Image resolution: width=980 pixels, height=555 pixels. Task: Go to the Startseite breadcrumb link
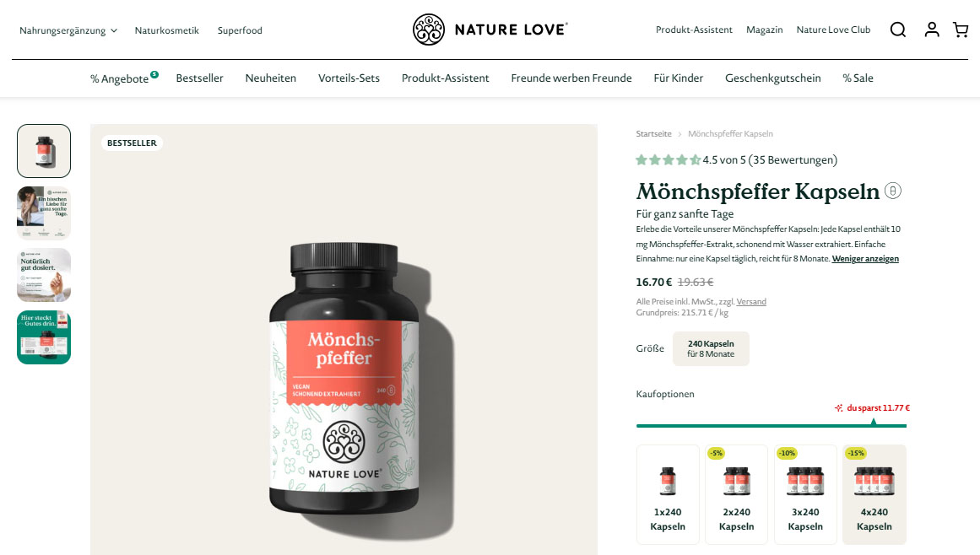tap(653, 134)
